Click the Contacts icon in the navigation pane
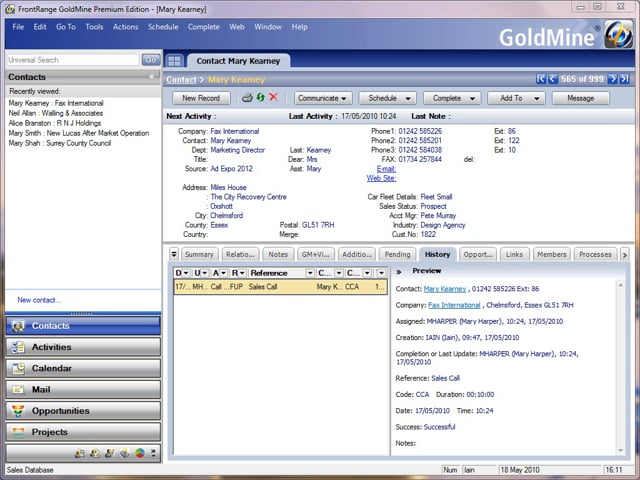This screenshot has height=480, width=640. [x=18, y=326]
